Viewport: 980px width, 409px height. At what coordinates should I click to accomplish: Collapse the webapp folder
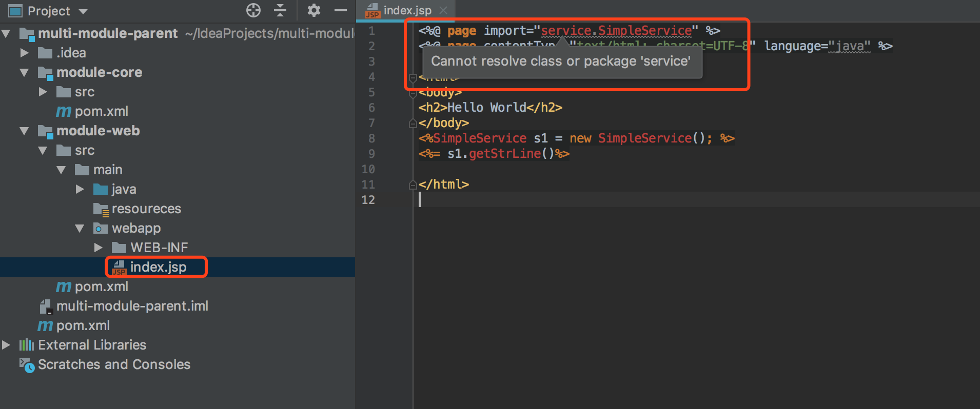click(80, 229)
